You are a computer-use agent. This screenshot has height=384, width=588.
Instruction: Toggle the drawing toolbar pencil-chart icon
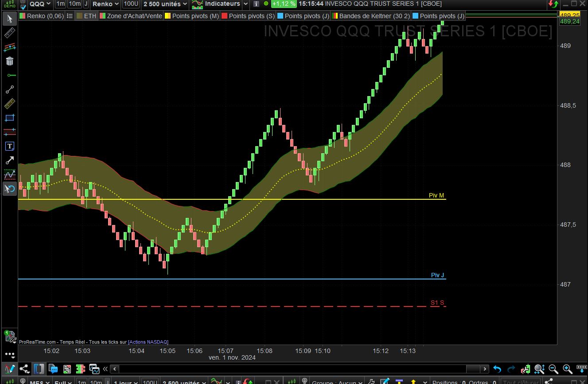coord(9,368)
